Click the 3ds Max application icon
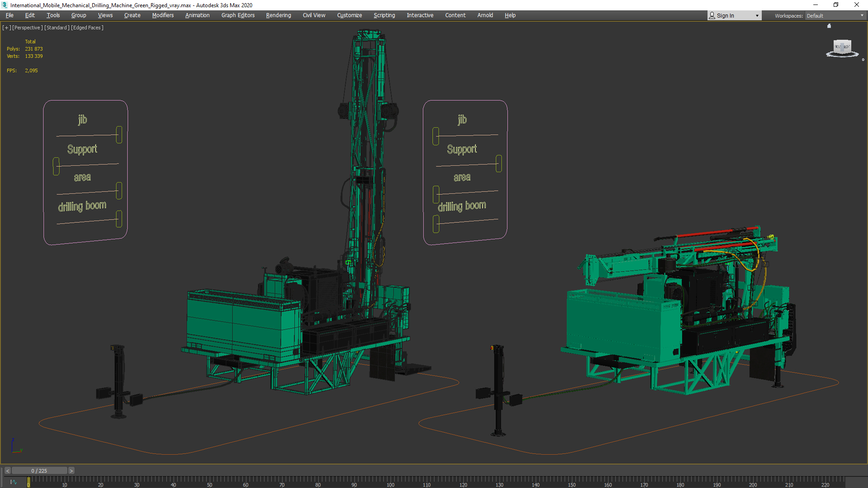This screenshot has height=488, width=868. coord(5,5)
